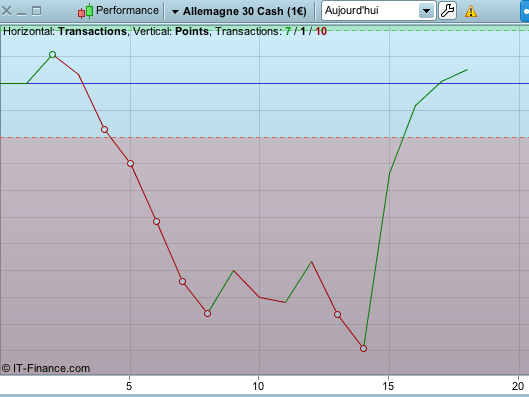Viewport: 529px width, 397px height.
Task: Select the red marker at transaction 5
Action: point(131,164)
